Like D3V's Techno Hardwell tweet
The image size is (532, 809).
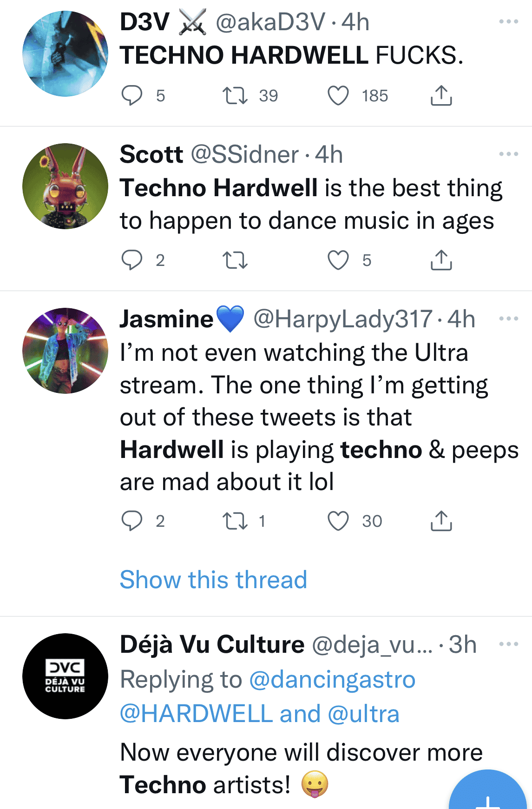(x=338, y=96)
